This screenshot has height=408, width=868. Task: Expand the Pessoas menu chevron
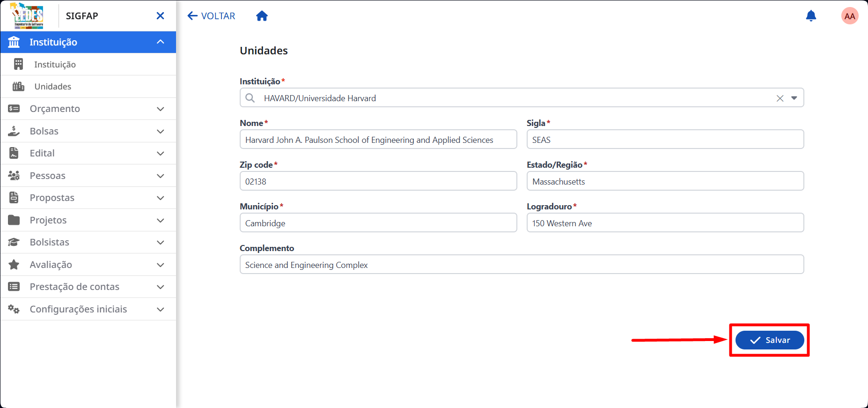[x=160, y=176]
